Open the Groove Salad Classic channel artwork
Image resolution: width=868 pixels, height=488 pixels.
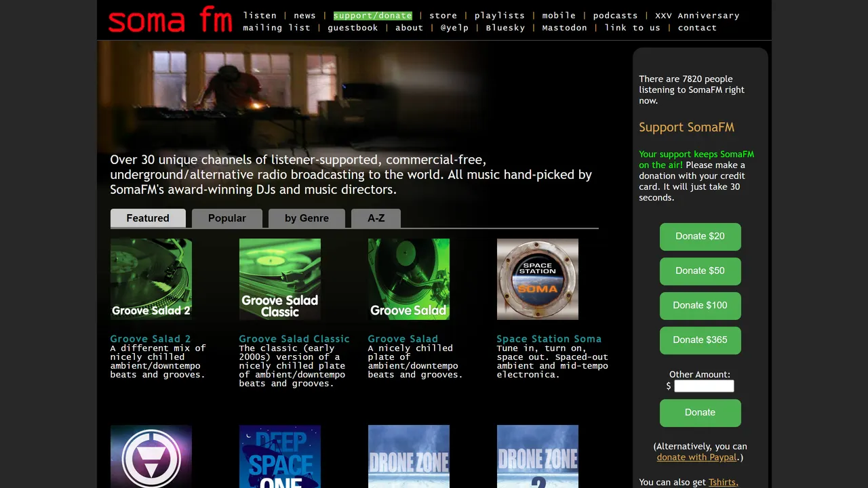coord(280,279)
